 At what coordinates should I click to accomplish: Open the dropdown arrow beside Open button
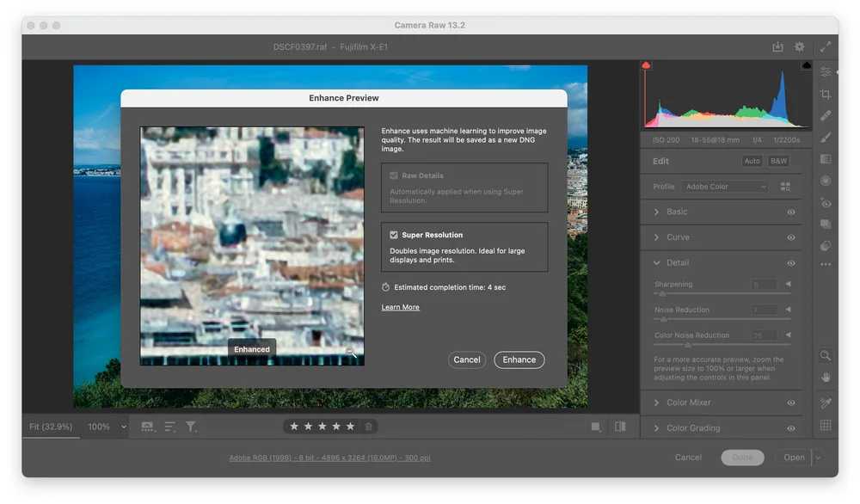coord(818,458)
